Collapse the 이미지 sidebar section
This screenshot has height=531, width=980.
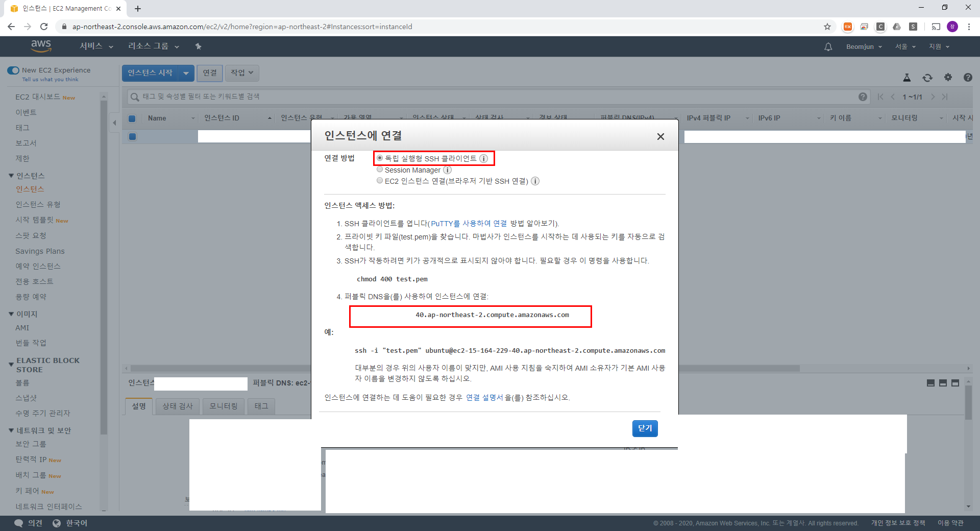click(11, 314)
